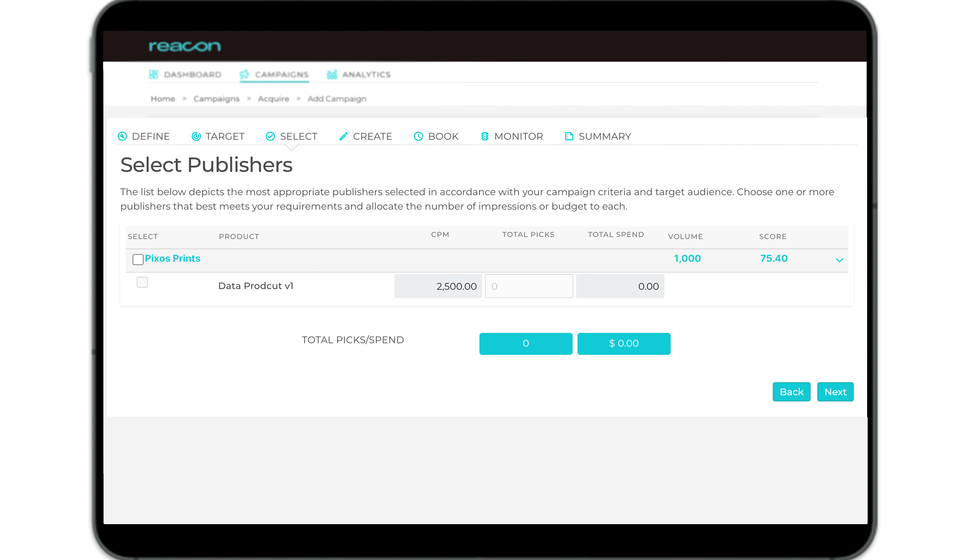Click the Summary step document icon
Image resolution: width=967 pixels, height=560 pixels.
coord(569,136)
